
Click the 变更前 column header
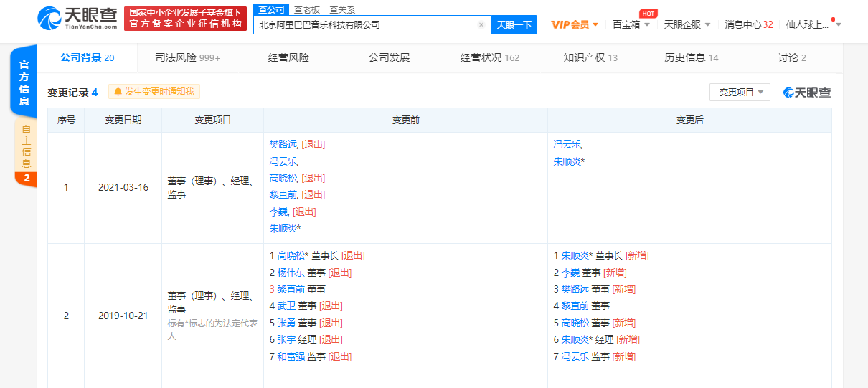(406, 120)
